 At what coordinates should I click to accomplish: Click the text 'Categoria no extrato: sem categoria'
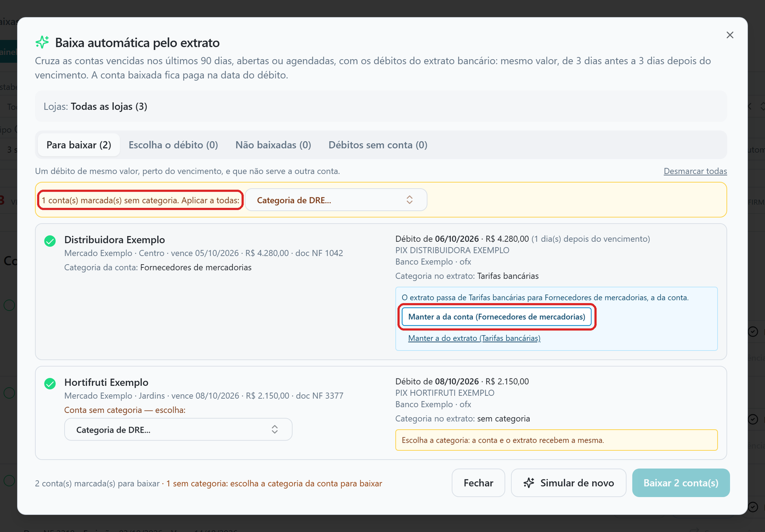point(462,419)
